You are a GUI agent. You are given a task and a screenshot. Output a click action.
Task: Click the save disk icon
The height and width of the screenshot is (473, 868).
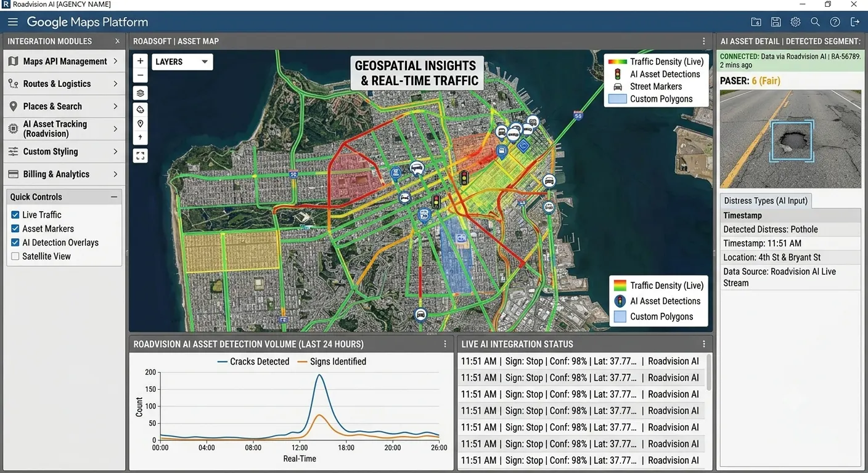coord(776,22)
